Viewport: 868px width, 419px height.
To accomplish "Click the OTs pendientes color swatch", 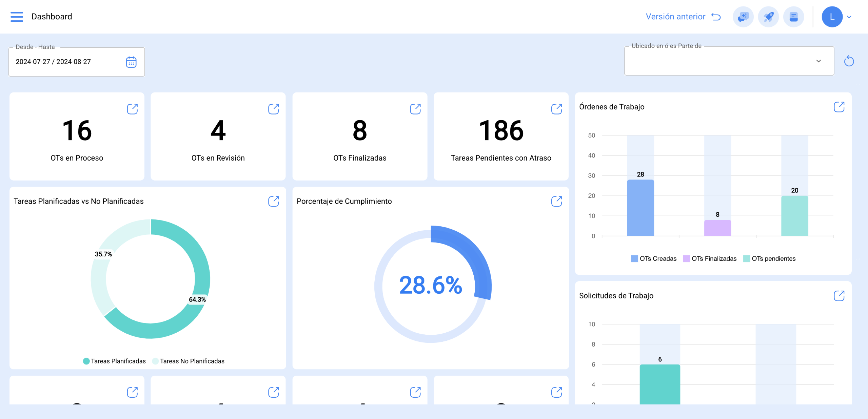I will tap(746, 258).
